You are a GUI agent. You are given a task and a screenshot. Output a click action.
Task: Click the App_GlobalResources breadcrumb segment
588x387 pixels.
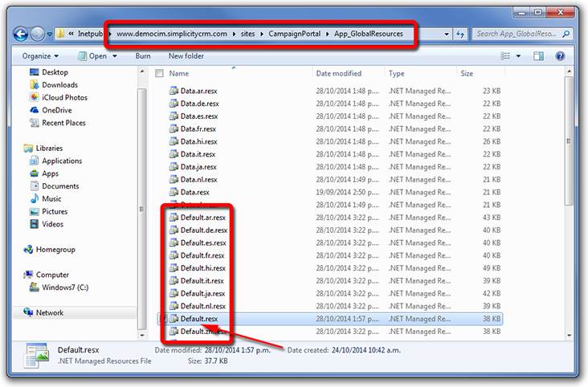[369, 34]
